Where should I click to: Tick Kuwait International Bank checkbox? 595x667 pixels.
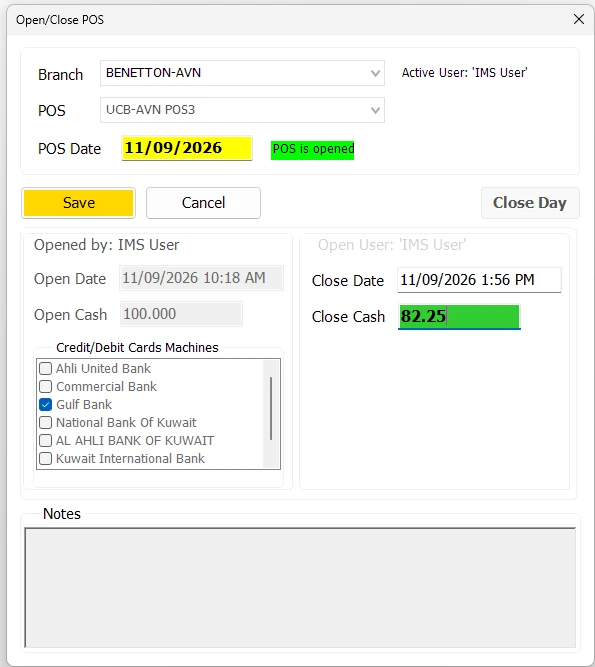46,459
